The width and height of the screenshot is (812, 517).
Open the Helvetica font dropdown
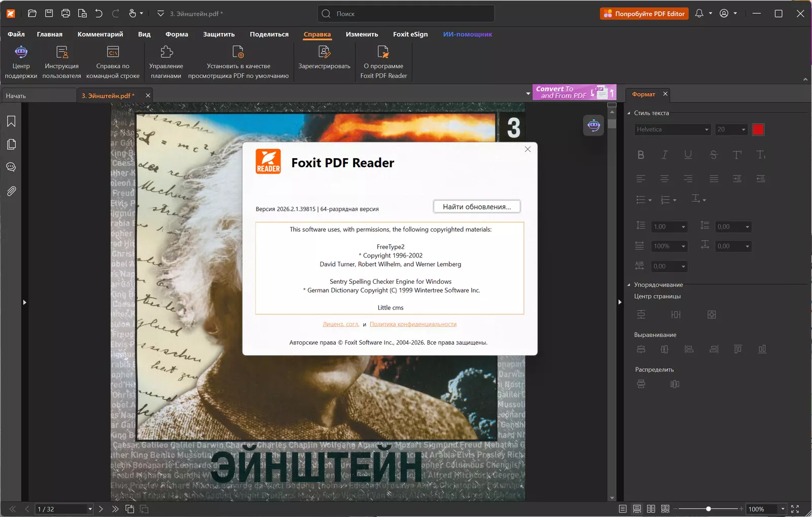coord(672,130)
